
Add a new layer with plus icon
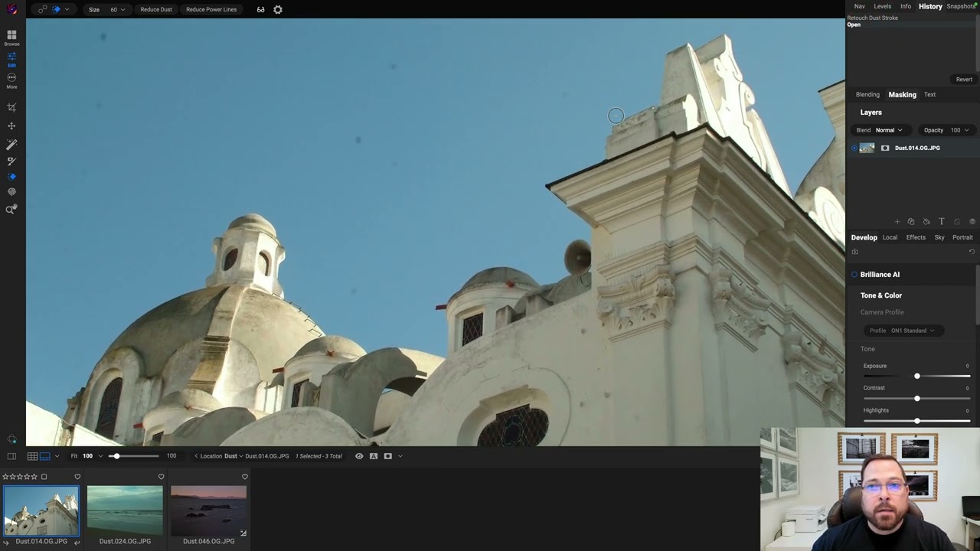pos(897,222)
